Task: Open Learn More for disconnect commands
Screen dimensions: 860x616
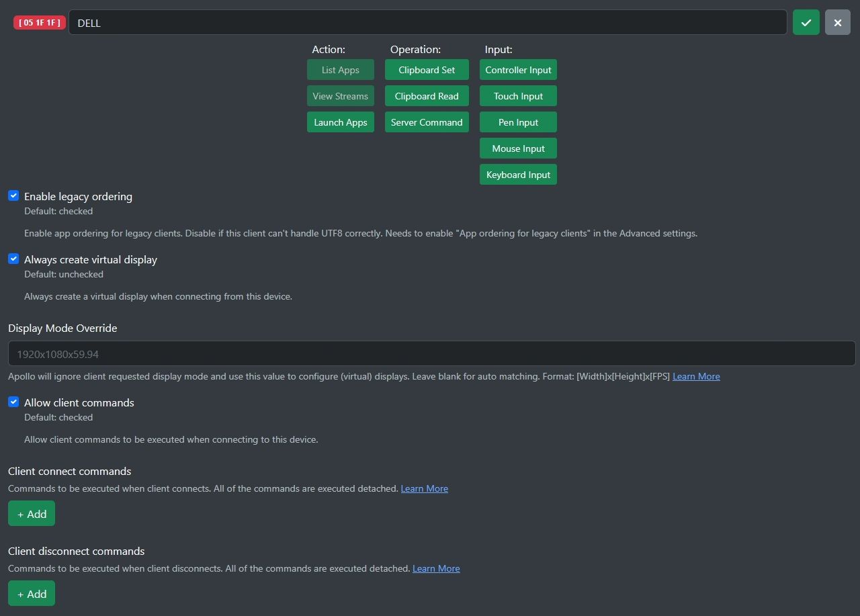Action: click(x=436, y=568)
